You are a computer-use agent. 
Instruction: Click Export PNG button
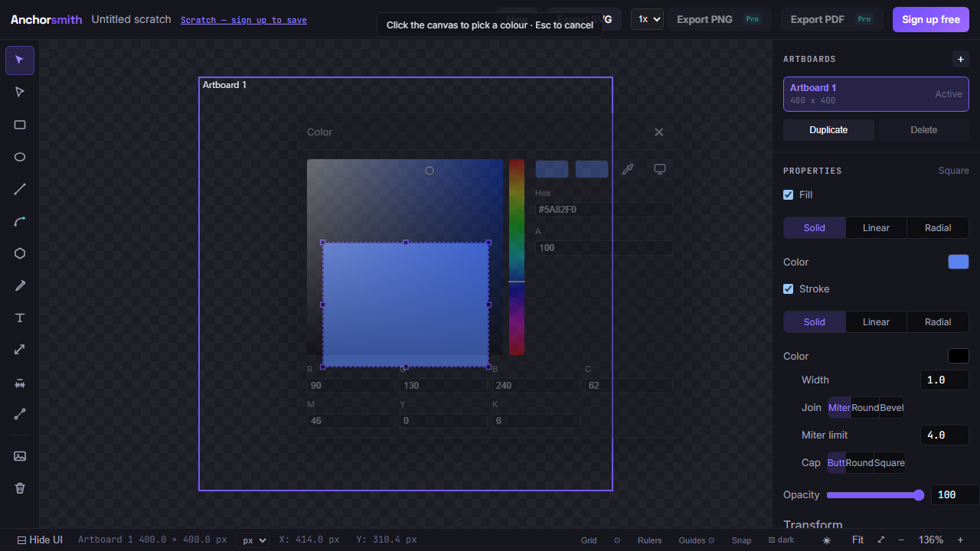pos(719,19)
